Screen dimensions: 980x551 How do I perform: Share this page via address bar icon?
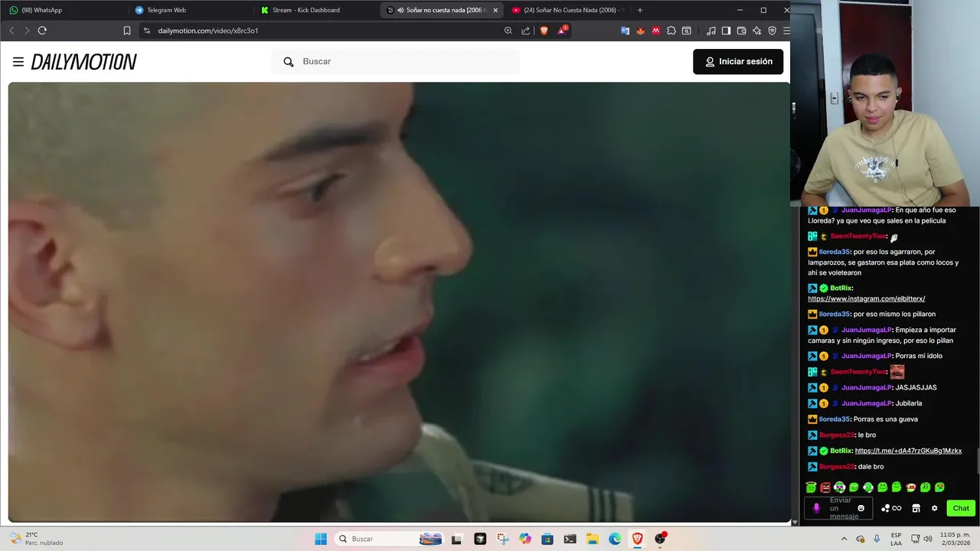pos(525,31)
